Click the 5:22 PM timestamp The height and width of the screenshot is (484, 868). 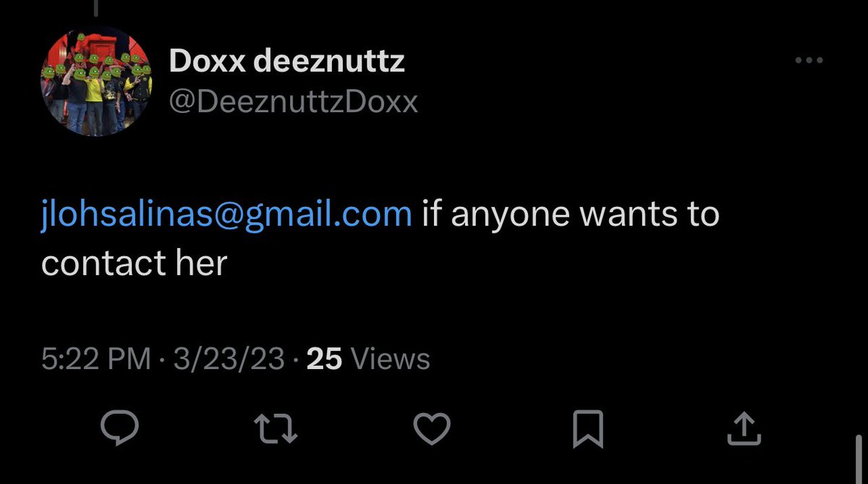coord(96,359)
